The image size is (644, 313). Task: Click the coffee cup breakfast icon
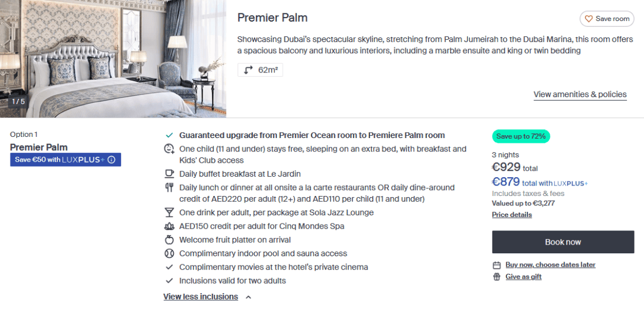click(x=169, y=174)
